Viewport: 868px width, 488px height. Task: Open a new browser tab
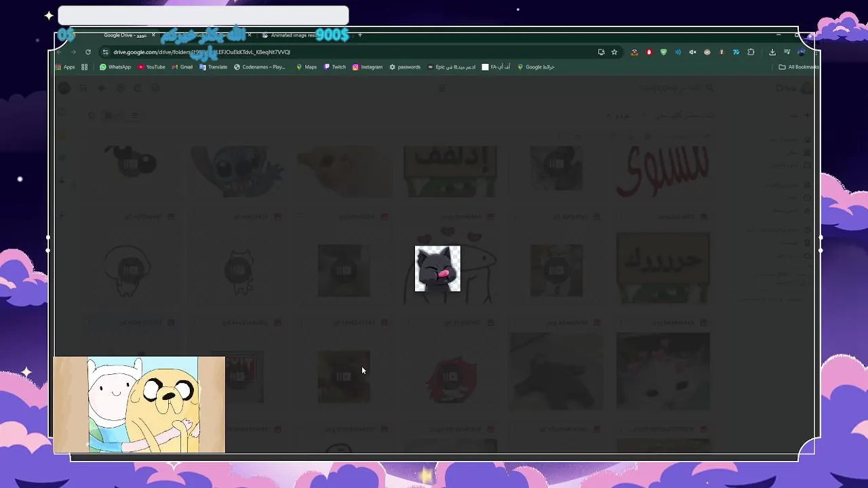tap(360, 35)
